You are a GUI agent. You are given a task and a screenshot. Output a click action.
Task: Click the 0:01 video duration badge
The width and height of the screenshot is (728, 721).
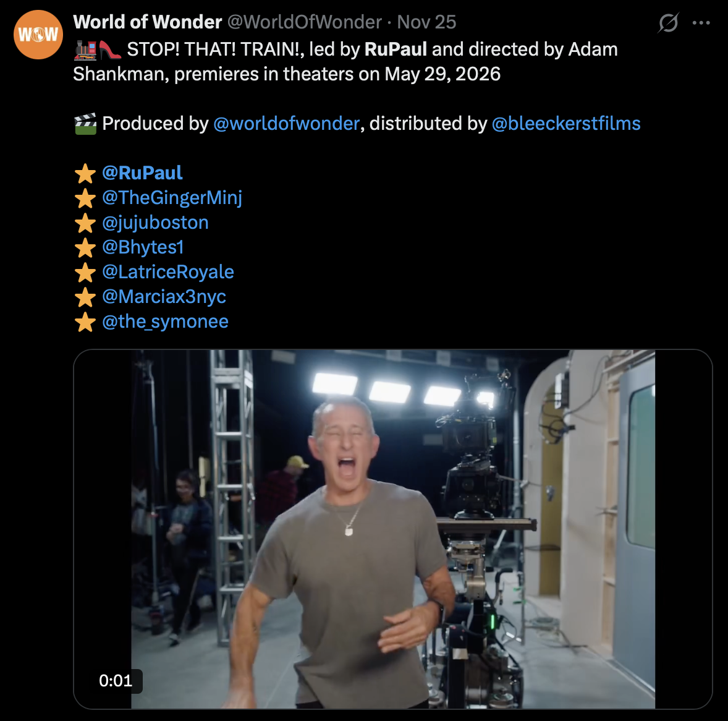(x=116, y=681)
